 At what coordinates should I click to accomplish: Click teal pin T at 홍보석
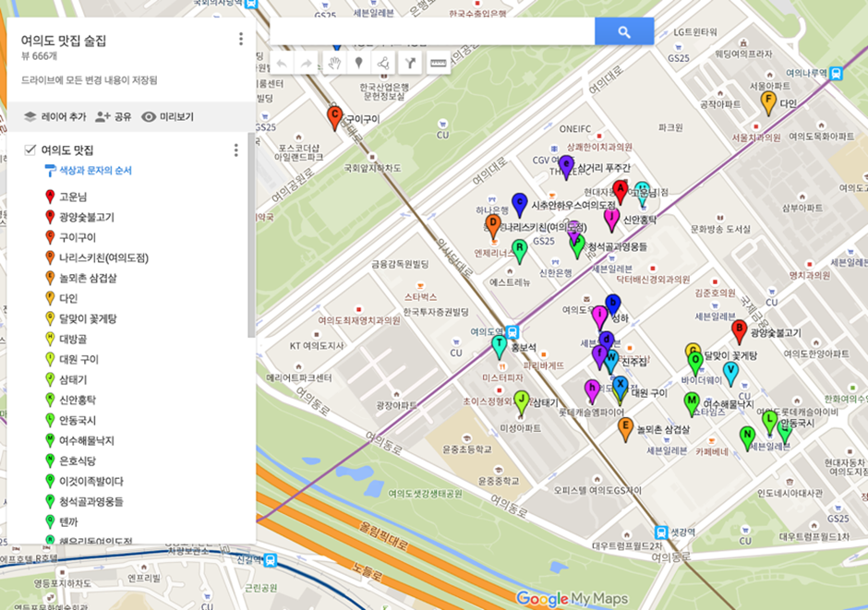500,347
